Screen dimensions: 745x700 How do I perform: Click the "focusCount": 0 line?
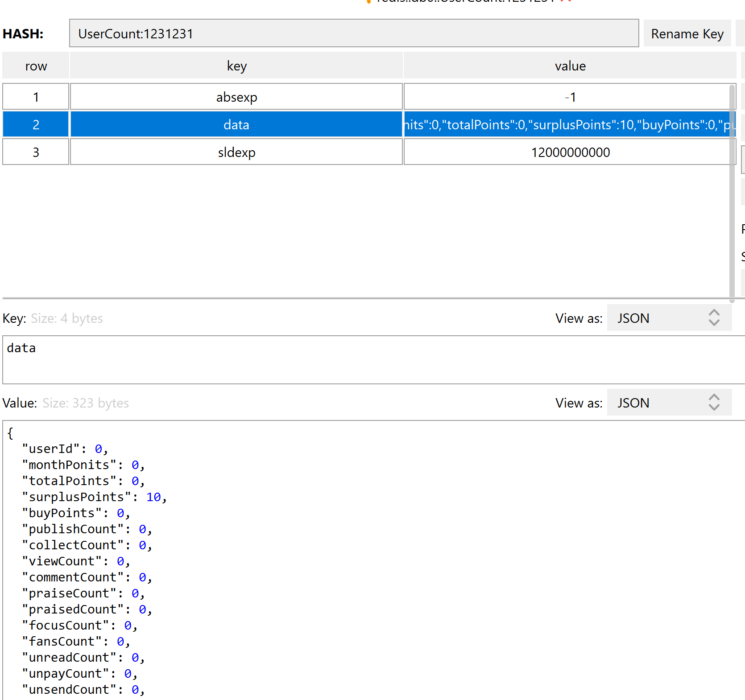pos(80,626)
